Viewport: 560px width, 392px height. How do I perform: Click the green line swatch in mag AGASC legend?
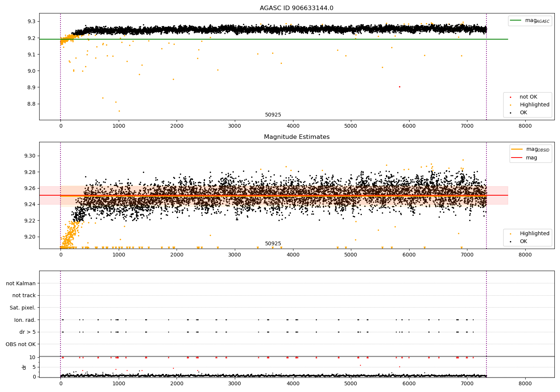click(x=516, y=21)
